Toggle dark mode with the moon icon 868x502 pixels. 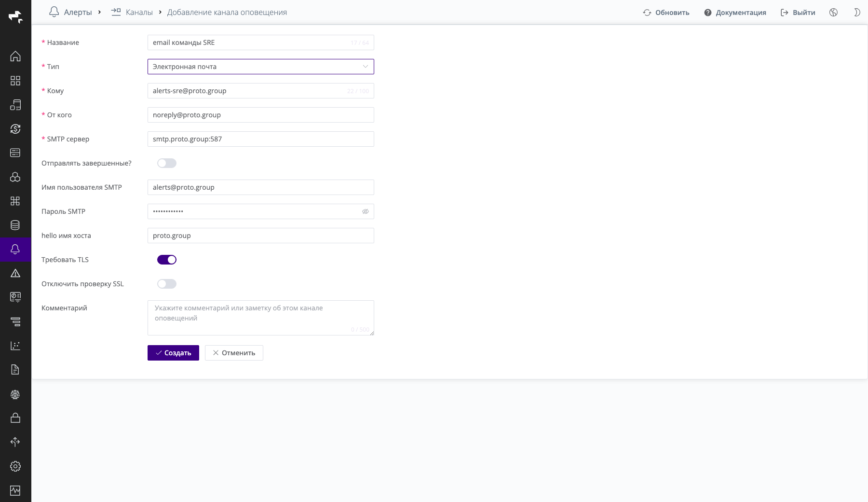pyautogui.click(x=857, y=13)
